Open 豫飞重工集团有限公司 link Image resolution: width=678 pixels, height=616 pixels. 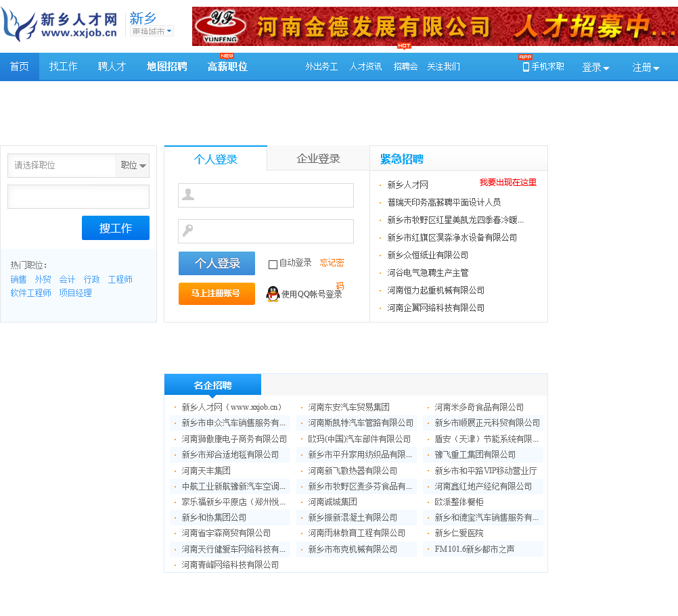(x=475, y=455)
